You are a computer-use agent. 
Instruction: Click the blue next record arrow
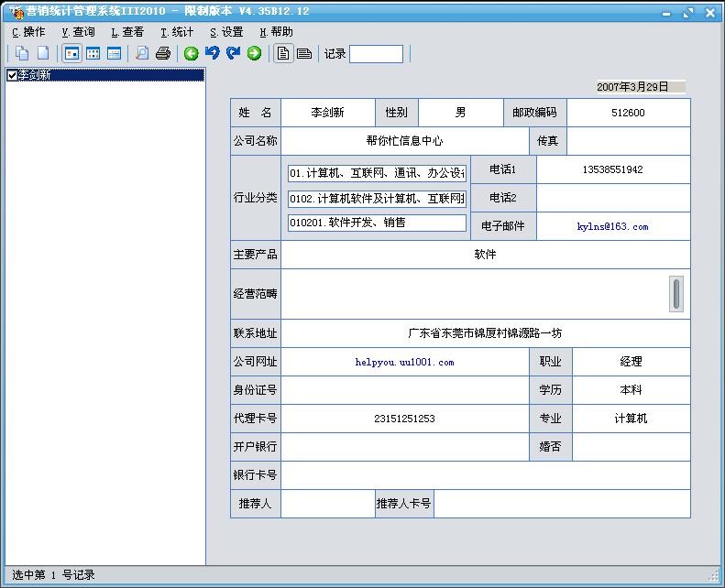click(x=233, y=54)
